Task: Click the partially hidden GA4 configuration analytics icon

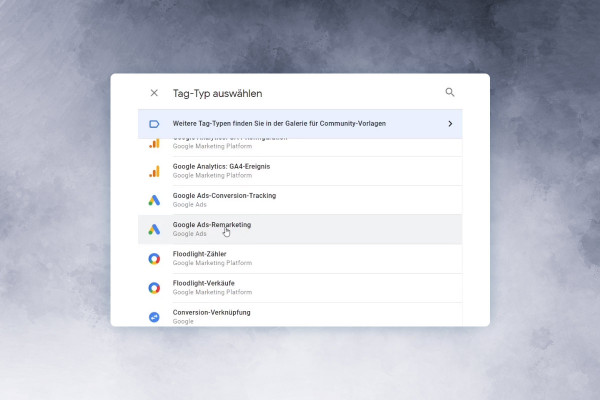Action: [154, 144]
